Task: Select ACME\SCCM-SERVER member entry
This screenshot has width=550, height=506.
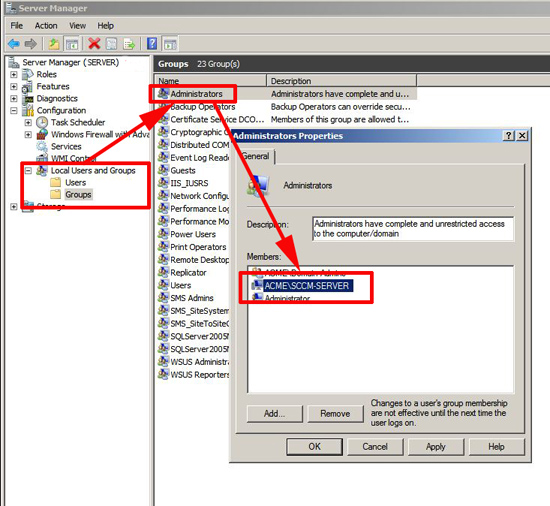Action: point(307,286)
